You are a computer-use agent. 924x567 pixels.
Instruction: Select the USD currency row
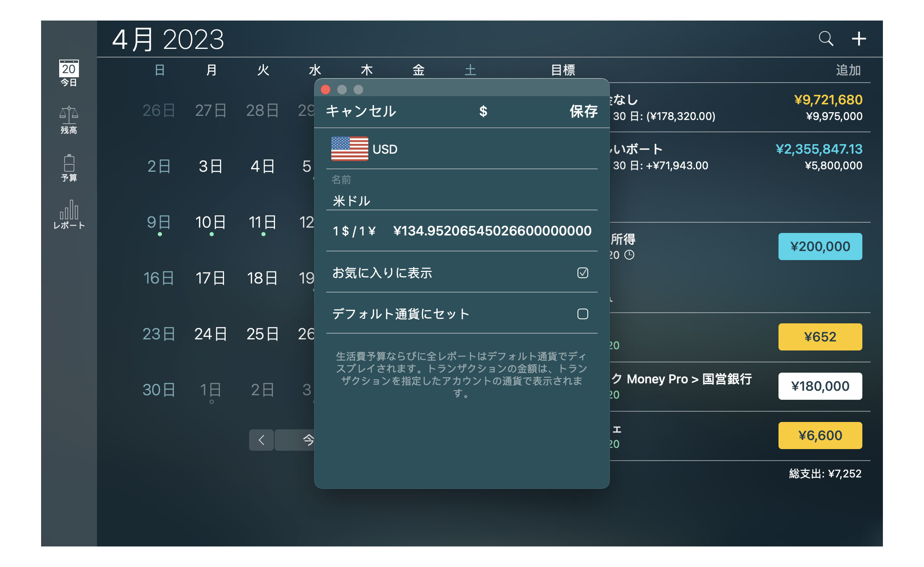point(462,149)
